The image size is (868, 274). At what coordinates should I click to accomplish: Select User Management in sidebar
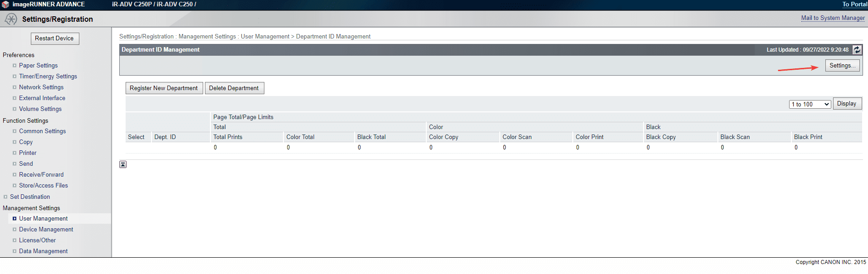click(43, 219)
